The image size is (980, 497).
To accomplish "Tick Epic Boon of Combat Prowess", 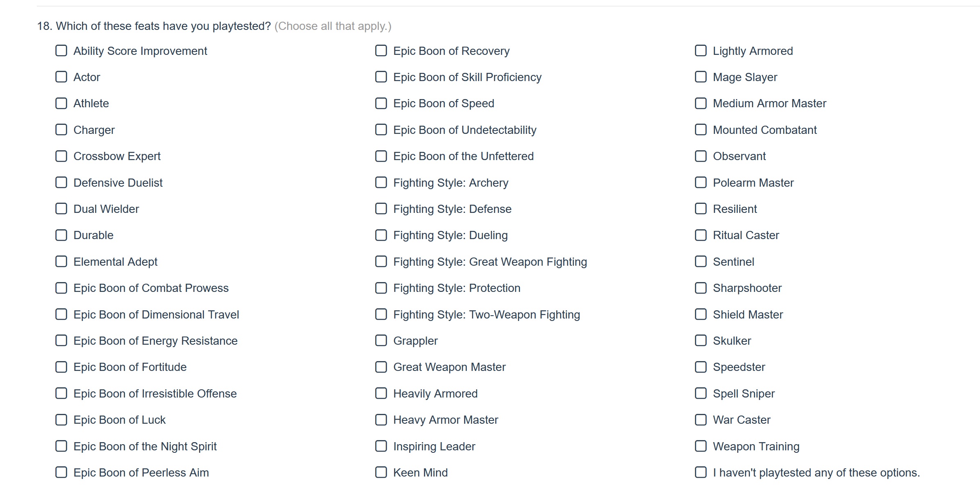I will (61, 288).
